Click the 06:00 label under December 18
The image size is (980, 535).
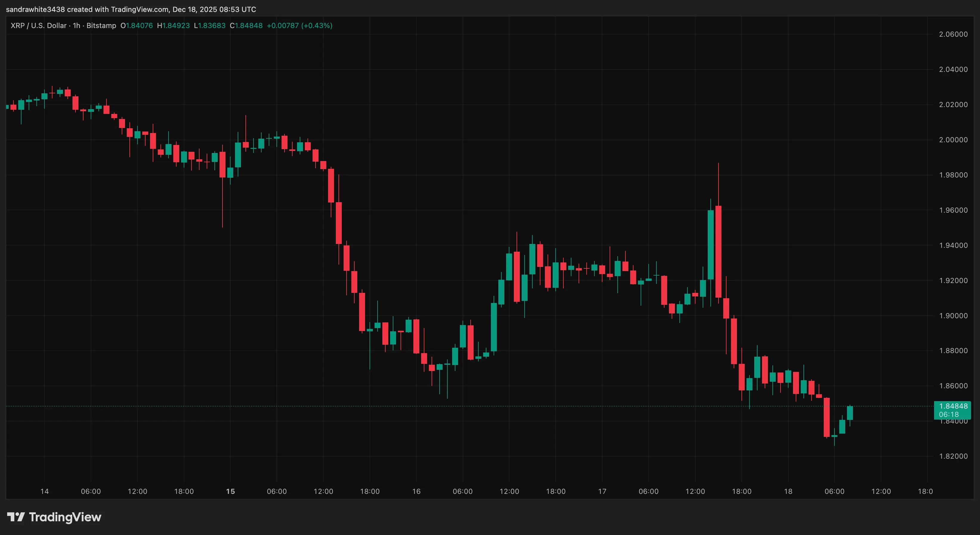tap(835, 491)
